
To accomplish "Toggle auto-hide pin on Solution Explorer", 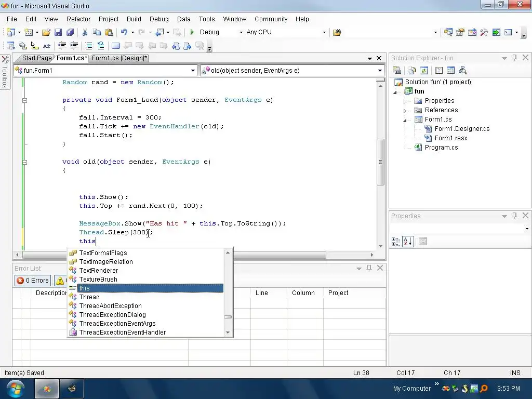I will [x=514, y=58].
